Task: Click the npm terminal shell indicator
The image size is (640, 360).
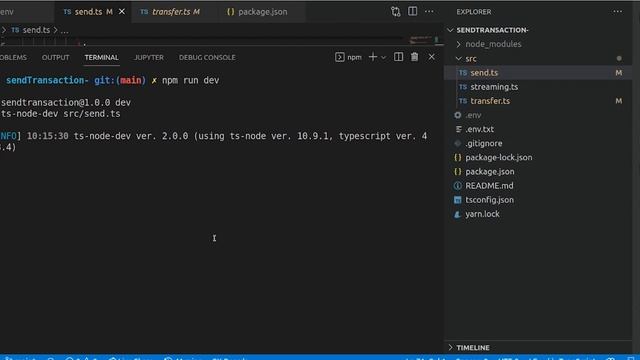Action: pyautogui.click(x=348, y=57)
